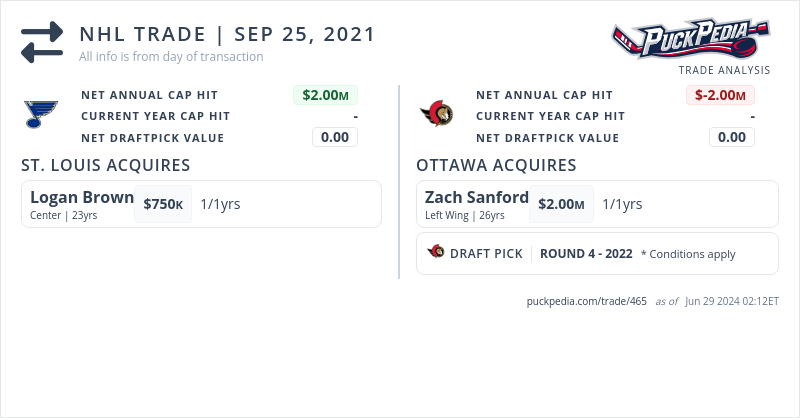The image size is (800, 418).
Task: Click the Conditions apply note
Action: click(x=688, y=254)
